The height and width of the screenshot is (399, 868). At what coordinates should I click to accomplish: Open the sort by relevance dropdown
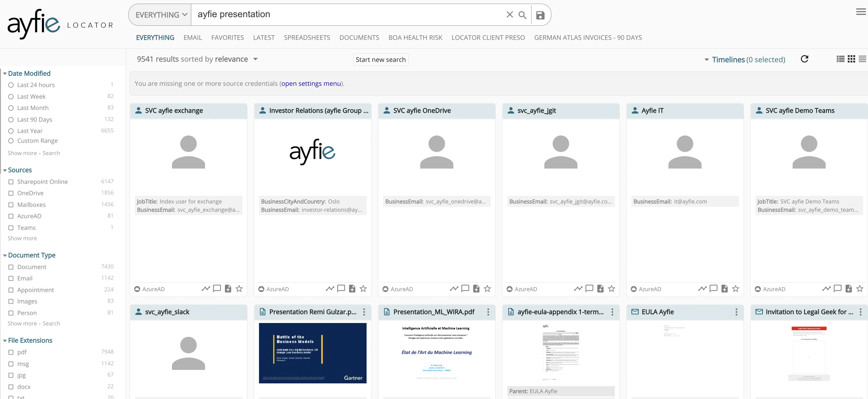tap(255, 59)
